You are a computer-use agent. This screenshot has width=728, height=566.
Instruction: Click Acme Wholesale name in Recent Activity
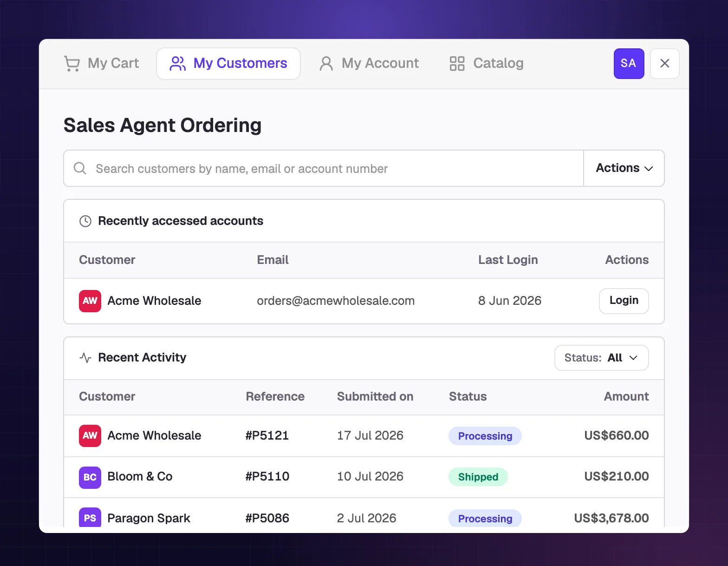[155, 435]
